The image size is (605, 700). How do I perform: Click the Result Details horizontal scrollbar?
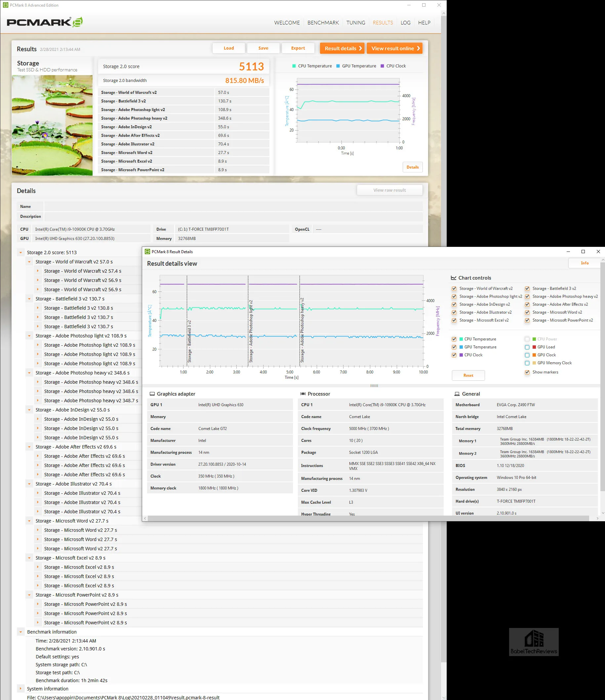click(x=368, y=518)
